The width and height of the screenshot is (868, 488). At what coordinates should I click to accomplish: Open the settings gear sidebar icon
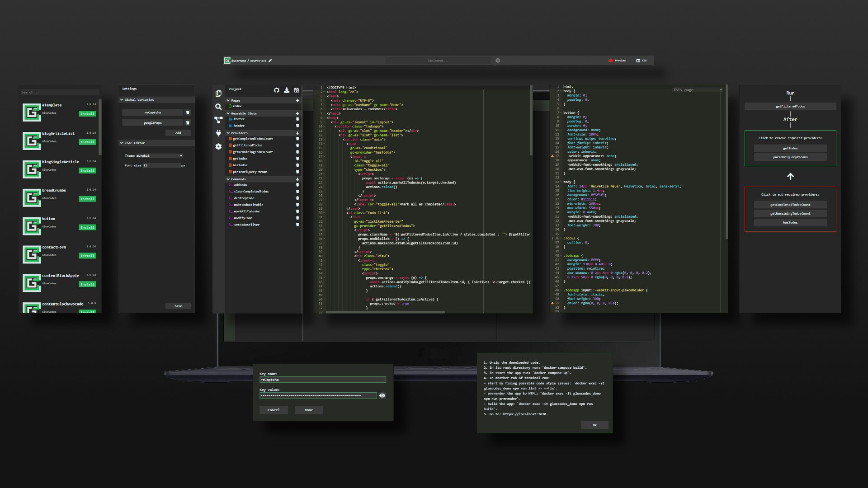coord(218,146)
